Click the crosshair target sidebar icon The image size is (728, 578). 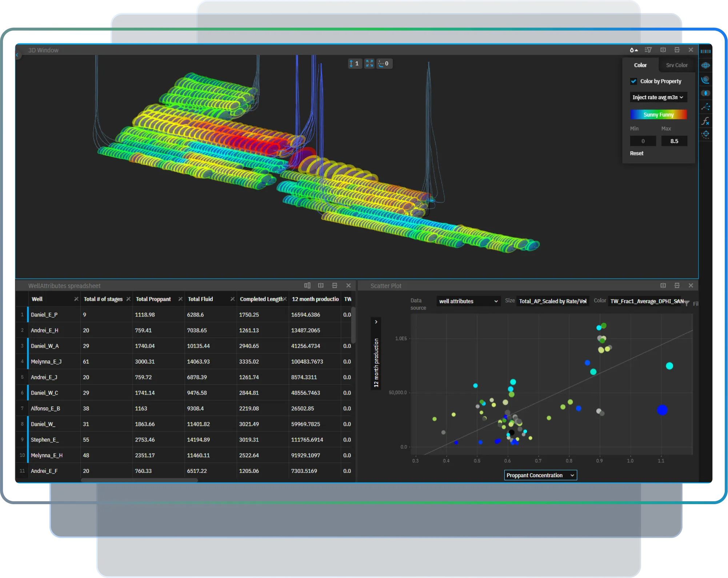(705, 134)
